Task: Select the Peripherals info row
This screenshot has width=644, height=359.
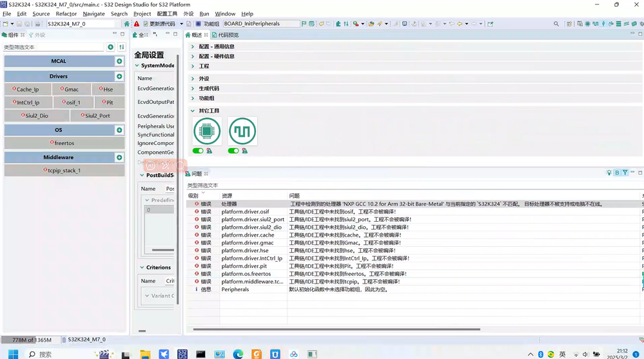Action: [415, 289]
